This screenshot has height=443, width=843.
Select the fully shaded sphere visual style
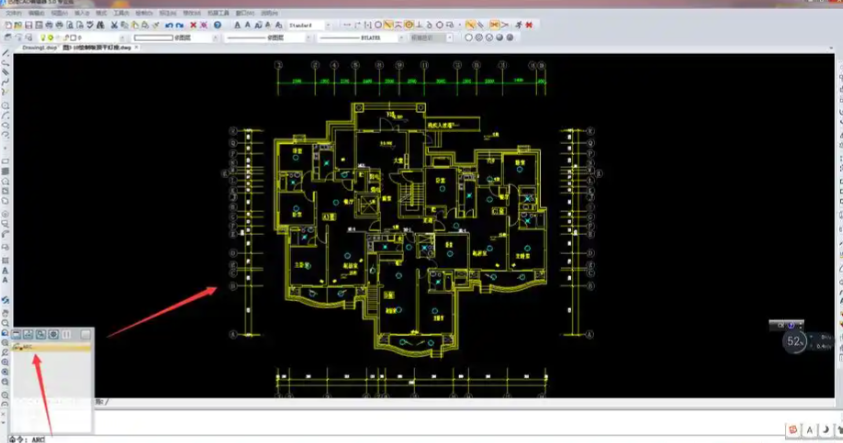tap(510, 38)
